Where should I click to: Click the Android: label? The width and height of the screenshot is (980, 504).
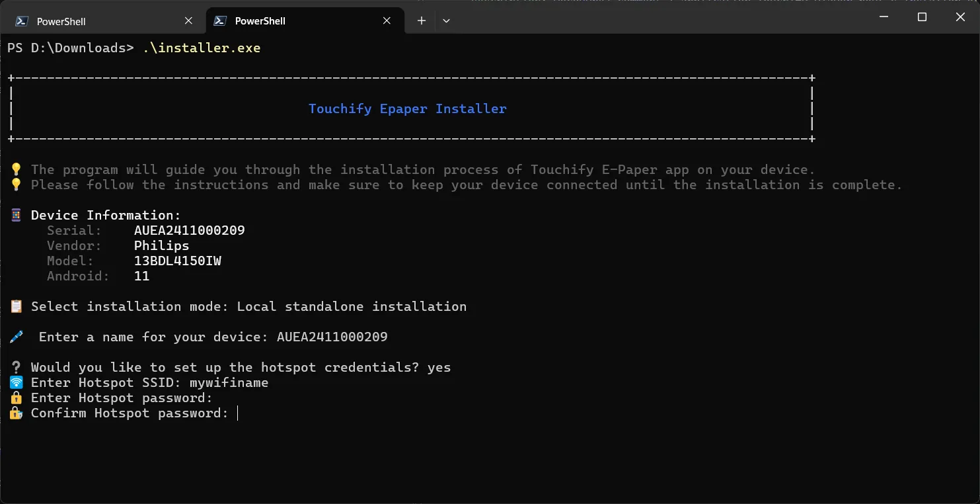(x=78, y=276)
